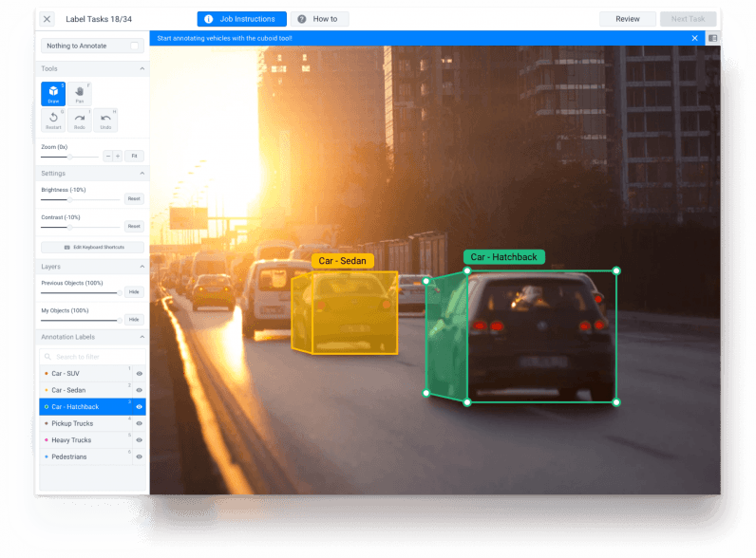
Task: Close the labeling task with X icon
Action: 47,19
